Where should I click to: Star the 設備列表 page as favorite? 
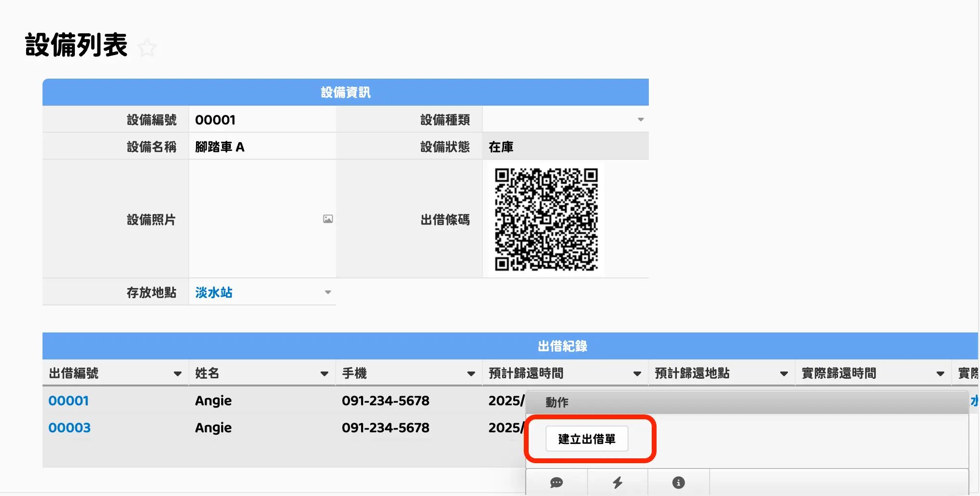point(147,47)
